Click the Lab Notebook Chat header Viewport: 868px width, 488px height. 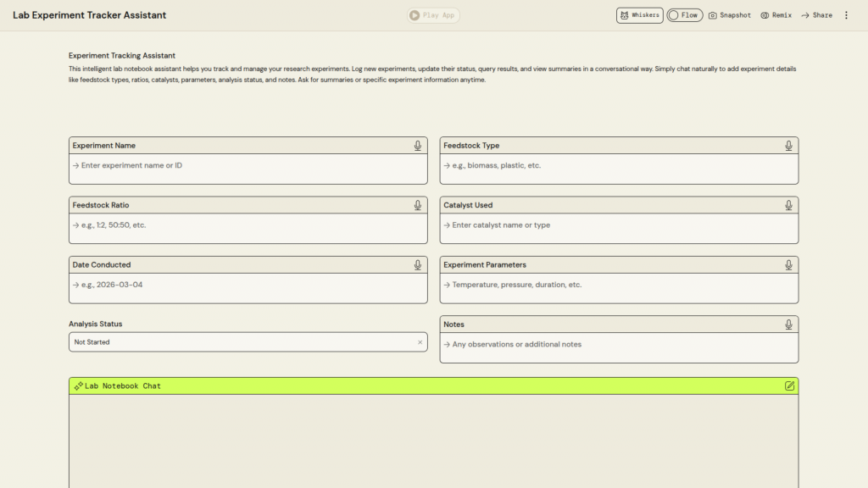point(424,385)
